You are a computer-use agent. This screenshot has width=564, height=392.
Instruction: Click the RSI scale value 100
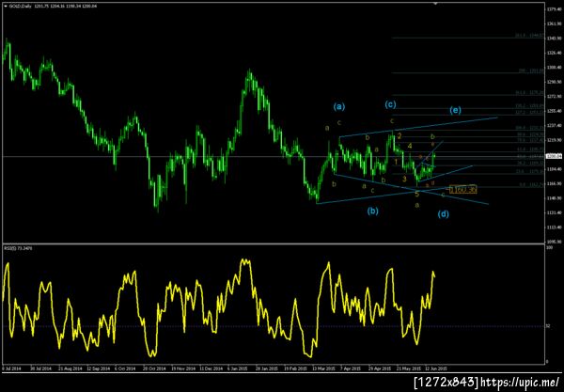coord(549,248)
